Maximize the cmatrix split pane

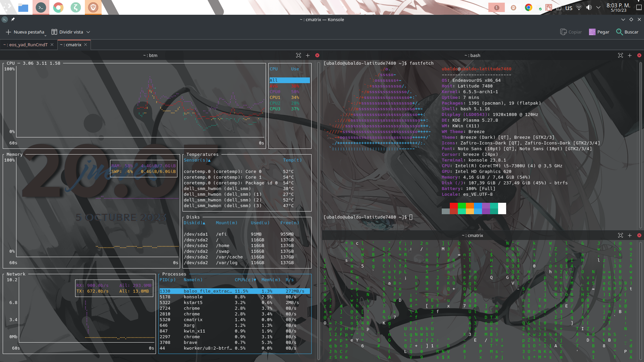click(621, 235)
